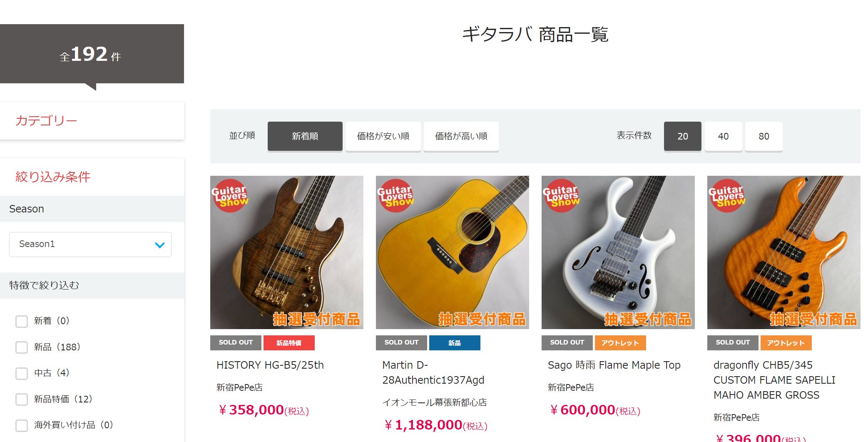
Task: Open the Martin D-28 guitar thumbnail
Action: click(x=453, y=252)
